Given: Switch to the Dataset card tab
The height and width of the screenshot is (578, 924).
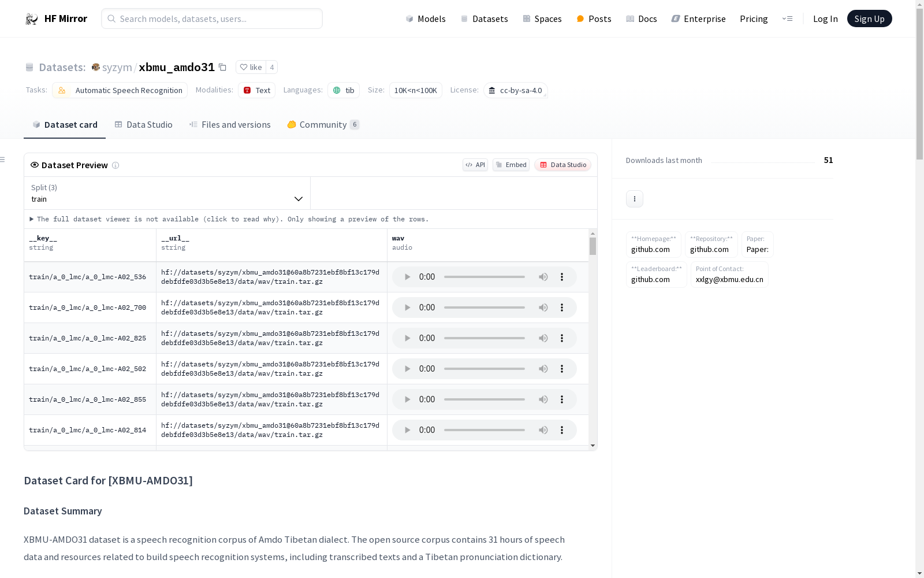Looking at the screenshot, I should pos(65,125).
